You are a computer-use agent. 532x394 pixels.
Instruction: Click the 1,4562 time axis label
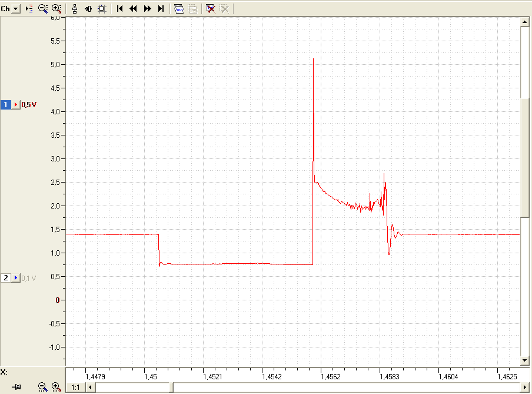(331, 377)
